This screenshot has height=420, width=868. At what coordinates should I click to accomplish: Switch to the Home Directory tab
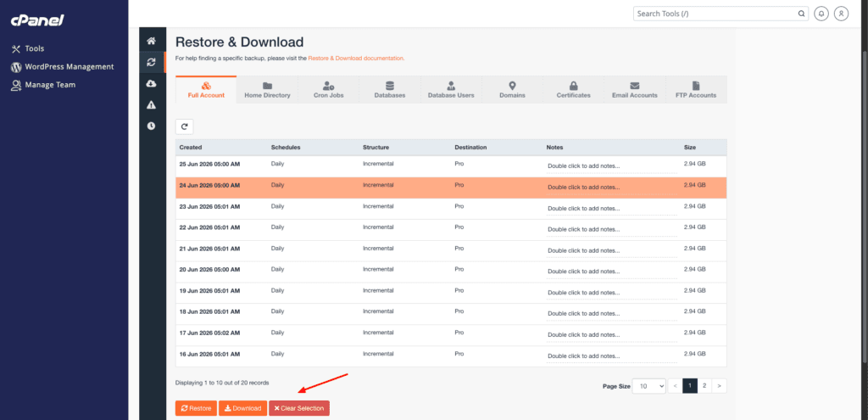coord(267,90)
